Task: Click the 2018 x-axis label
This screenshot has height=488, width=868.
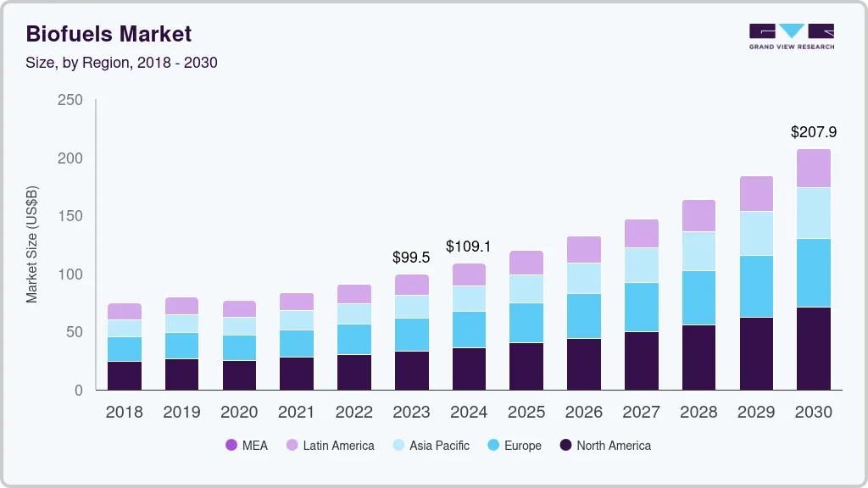Action: click(x=125, y=413)
